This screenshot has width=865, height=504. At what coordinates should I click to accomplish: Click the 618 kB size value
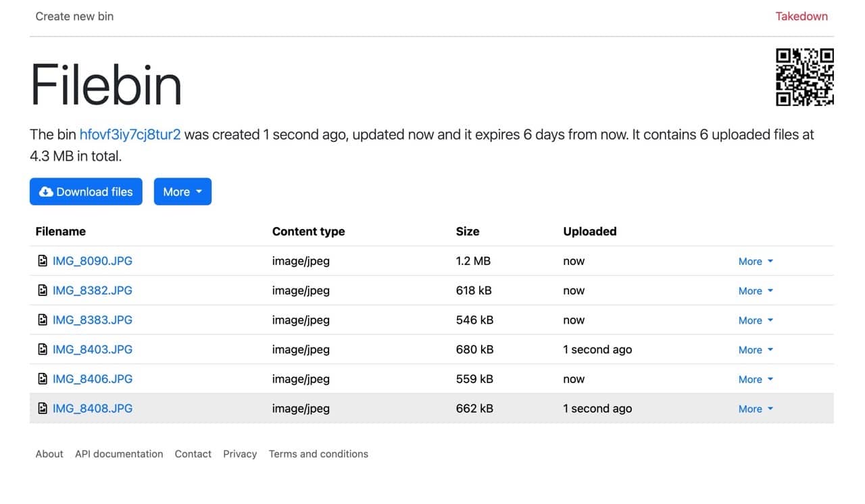click(x=474, y=291)
